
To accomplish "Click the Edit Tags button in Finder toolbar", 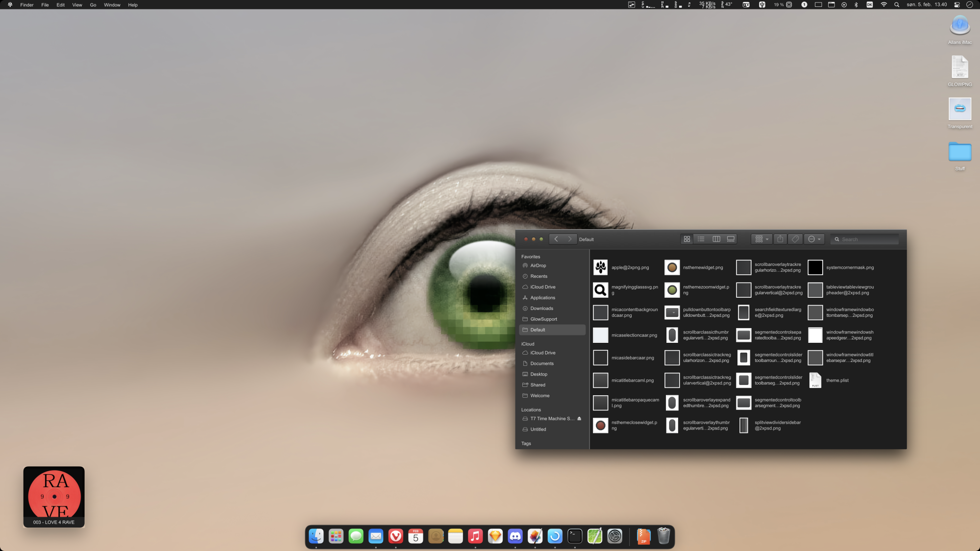I will point(795,239).
